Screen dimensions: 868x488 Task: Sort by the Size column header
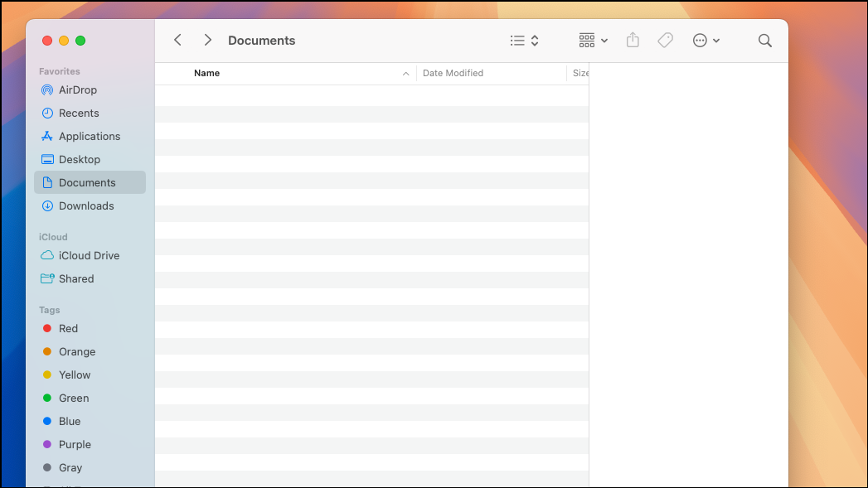click(580, 73)
